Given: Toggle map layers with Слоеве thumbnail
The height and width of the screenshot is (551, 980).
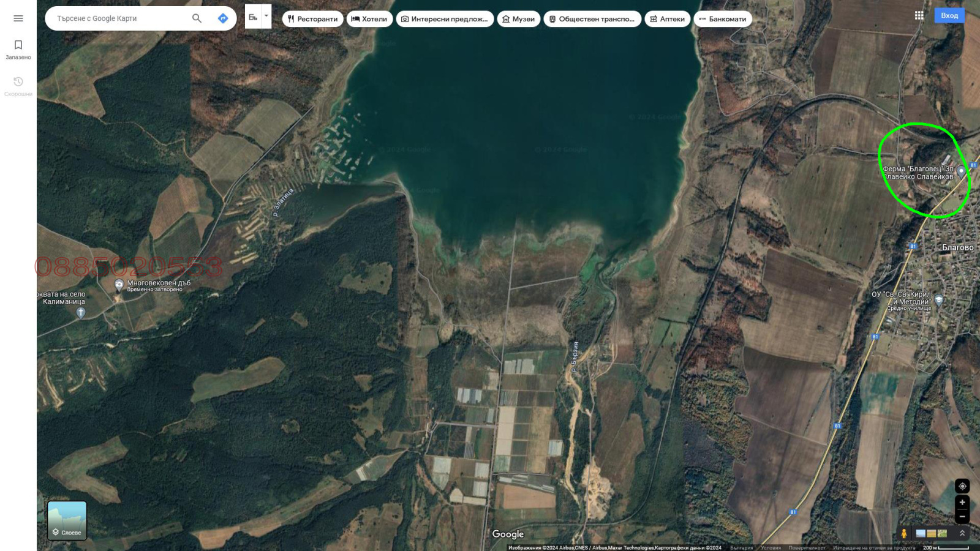Looking at the screenshot, I should pyautogui.click(x=67, y=520).
